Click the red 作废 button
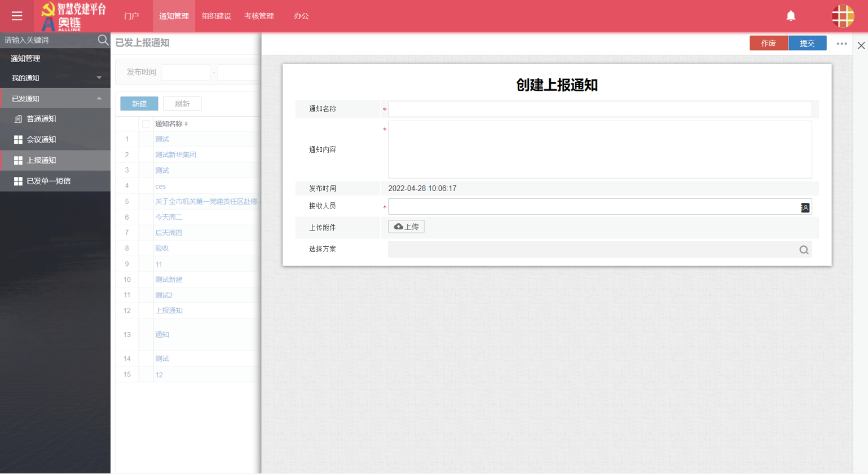Image resolution: width=868 pixels, height=474 pixels. (768, 43)
